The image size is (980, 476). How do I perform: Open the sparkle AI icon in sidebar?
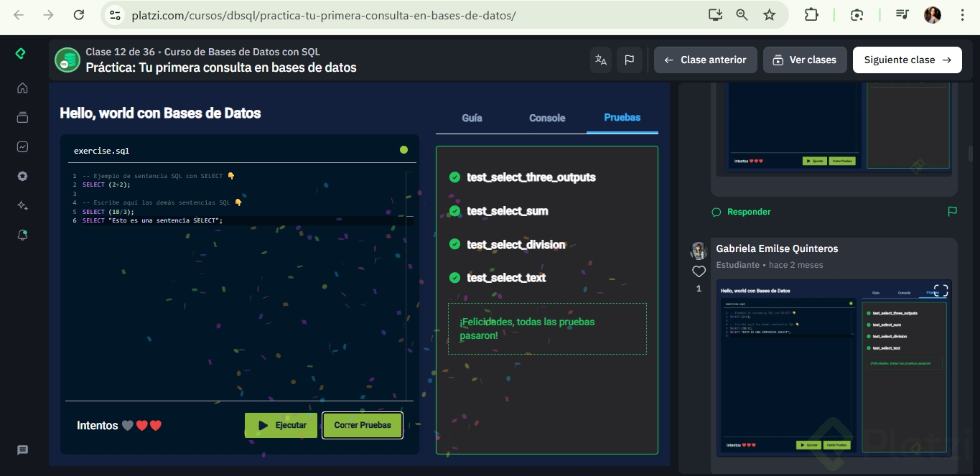[22, 205]
